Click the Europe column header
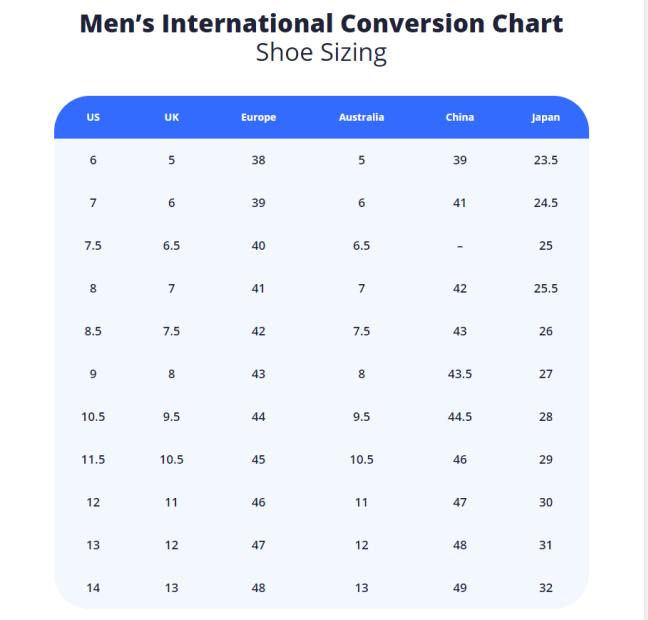Screen dimensions: 648x620 pyautogui.click(x=258, y=117)
